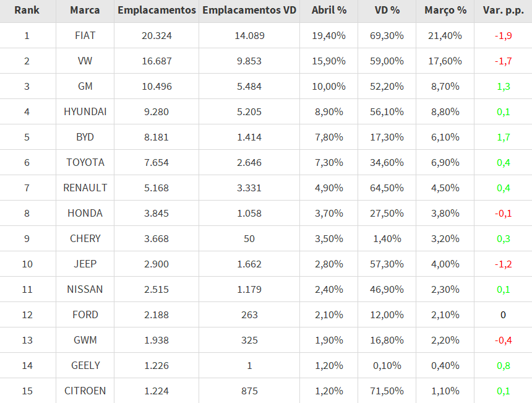Screen dimensions: 532x403
Task: Click the Abril % column header
Action: 328,11
